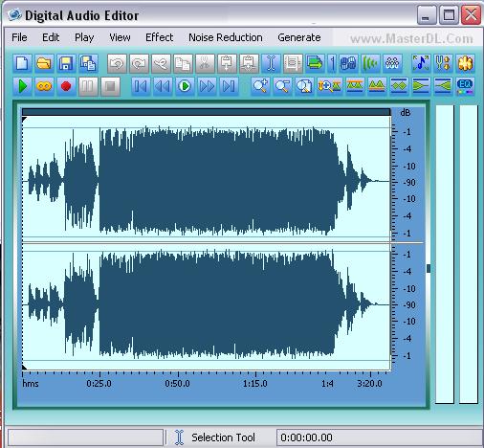This screenshot has height=448, width=484.
Task: Select the I-beam Selection tool in toolbar
Action: [x=271, y=63]
